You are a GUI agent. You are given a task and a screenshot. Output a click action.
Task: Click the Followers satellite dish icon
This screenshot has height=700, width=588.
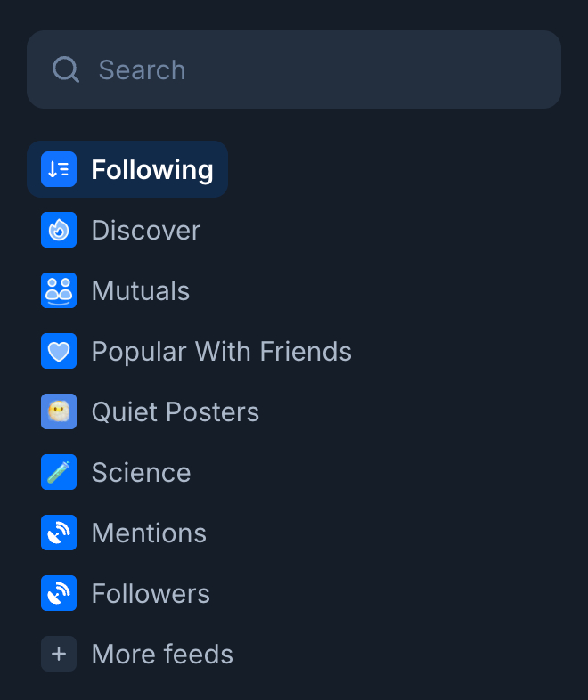[59, 593]
